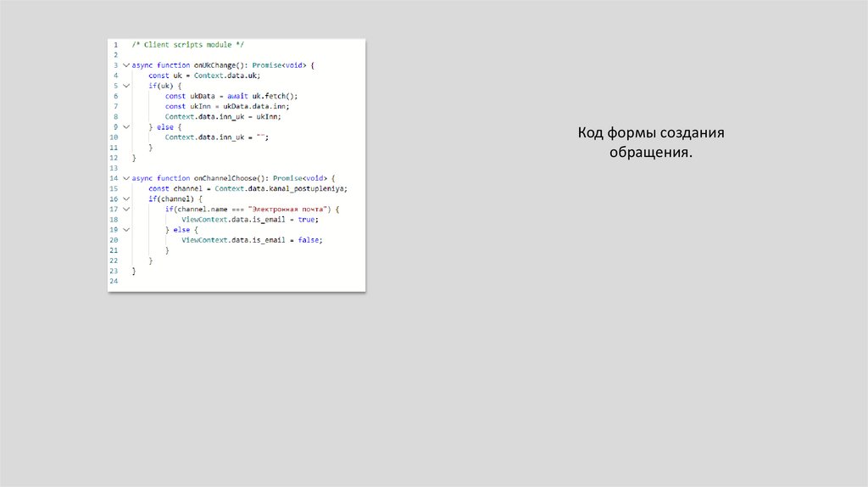Click the empty string assignment on line 10

[x=216, y=137]
